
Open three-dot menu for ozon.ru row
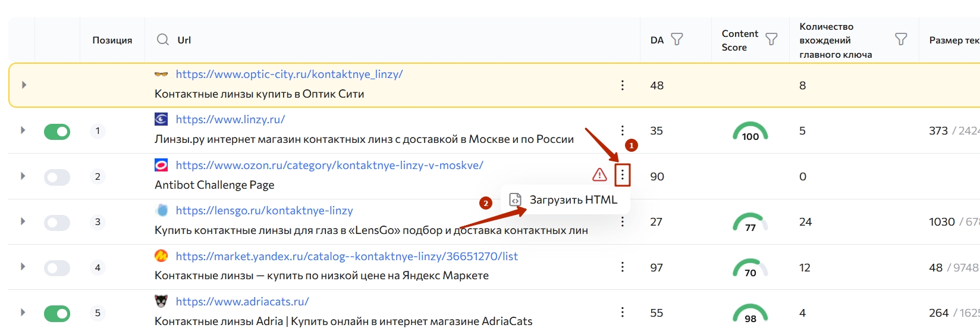622,175
